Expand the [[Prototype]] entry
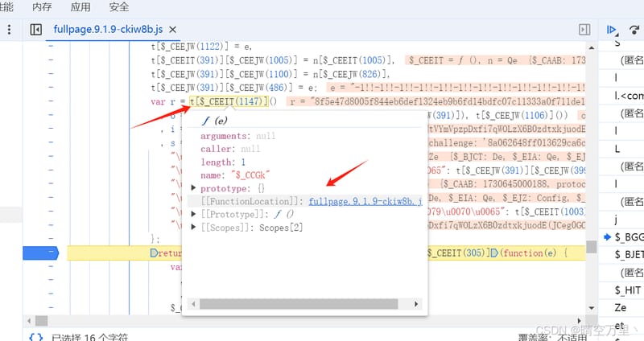 tap(193, 214)
